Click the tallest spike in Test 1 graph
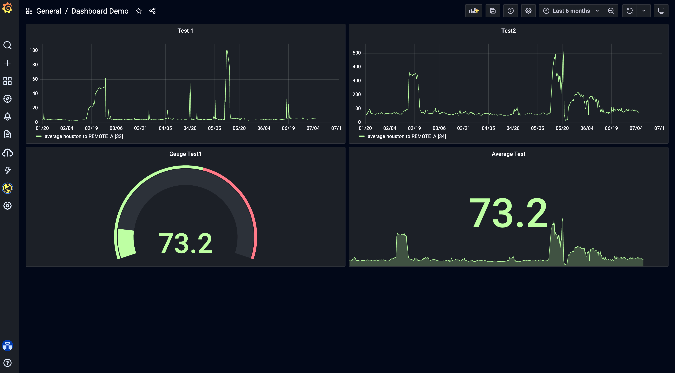 pyautogui.click(x=227, y=84)
